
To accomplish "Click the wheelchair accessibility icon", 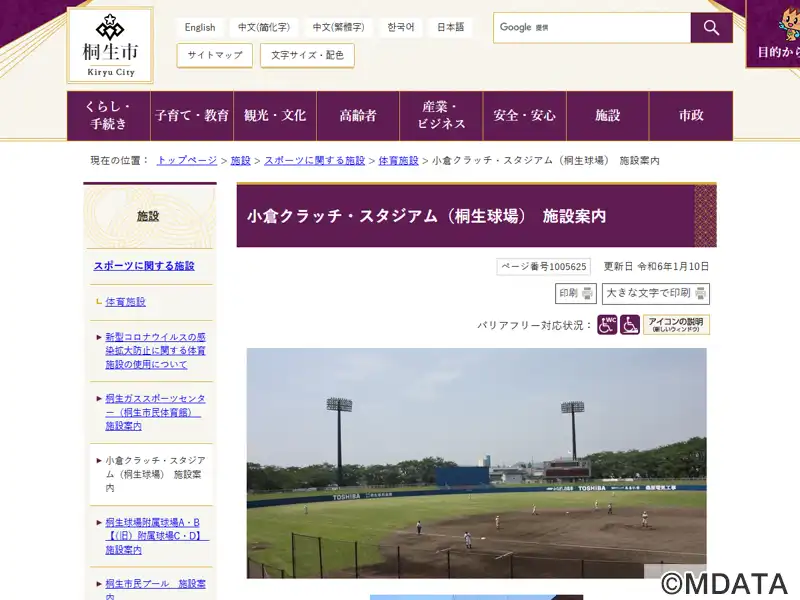I will (630, 324).
